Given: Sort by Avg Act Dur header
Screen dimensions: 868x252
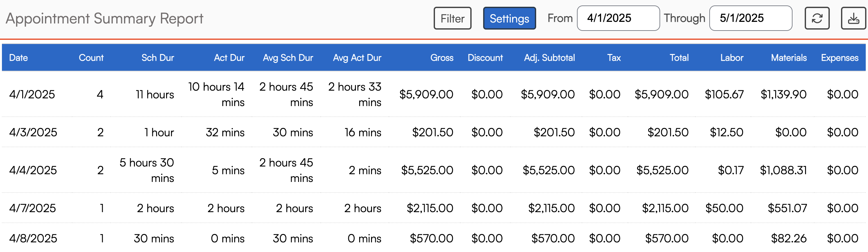Looking at the screenshot, I should click(357, 58).
